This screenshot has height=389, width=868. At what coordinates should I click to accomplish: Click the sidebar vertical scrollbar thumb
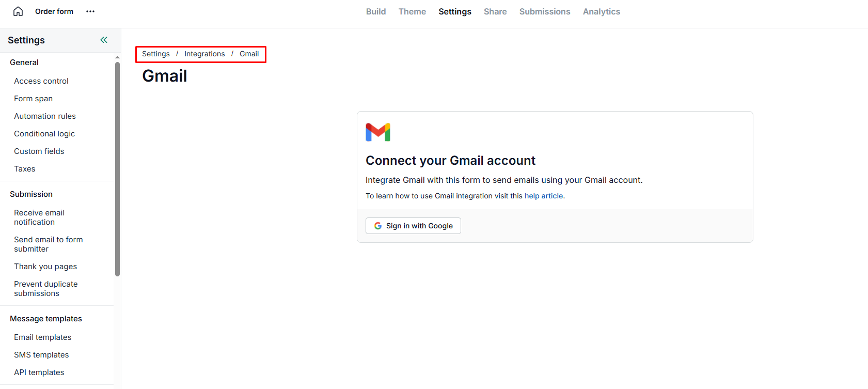[x=118, y=169]
